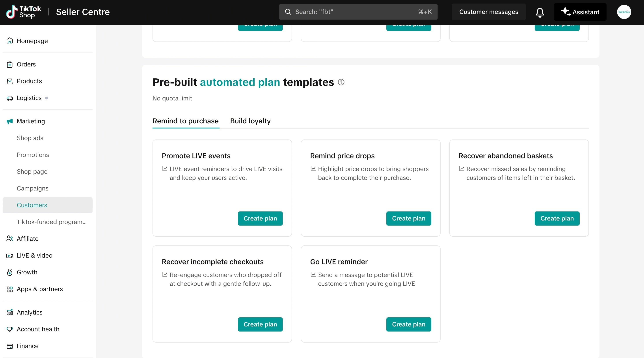Open Promotions in the sidebar
This screenshot has width=644, height=358.
[x=33, y=155]
